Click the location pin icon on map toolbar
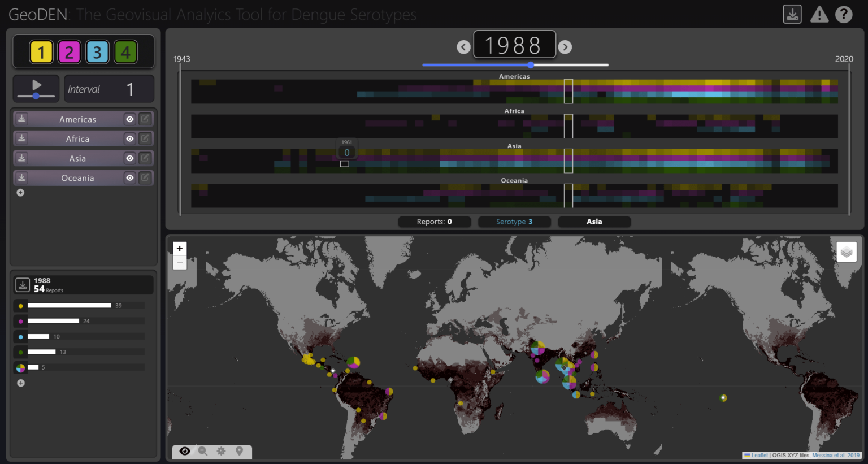The width and height of the screenshot is (868, 464). pyautogui.click(x=240, y=451)
